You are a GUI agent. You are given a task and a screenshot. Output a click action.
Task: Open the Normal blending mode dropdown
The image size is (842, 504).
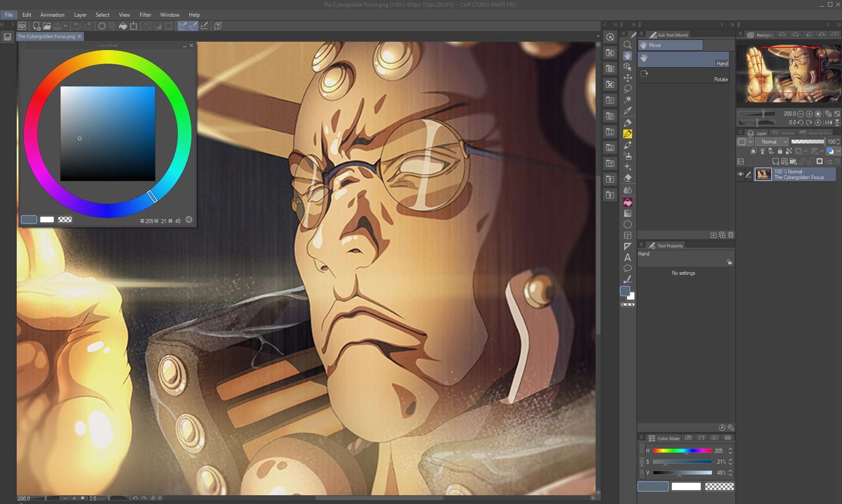(x=772, y=141)
